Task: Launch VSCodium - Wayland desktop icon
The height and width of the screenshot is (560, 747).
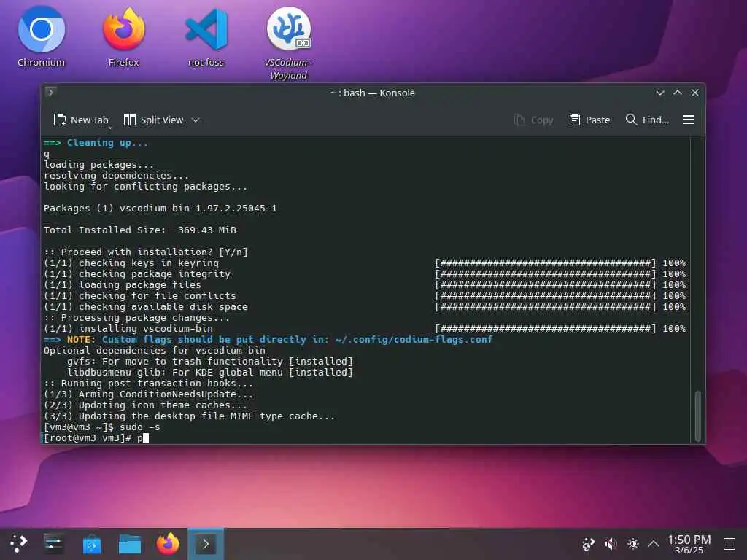Action: 288,43
